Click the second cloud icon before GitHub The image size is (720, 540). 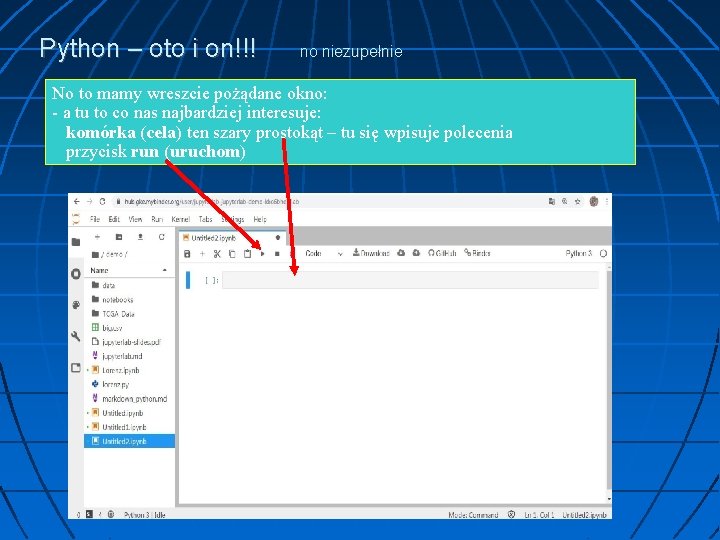click(x=416, y=253)
